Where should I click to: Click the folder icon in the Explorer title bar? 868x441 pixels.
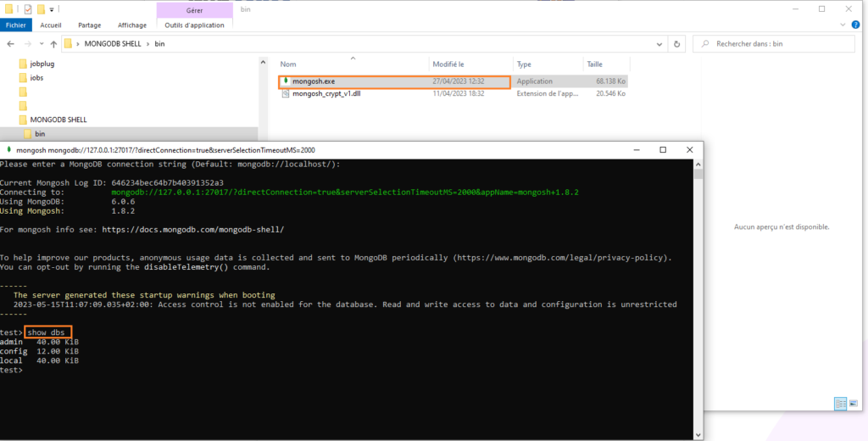click(x=8, y=8)
